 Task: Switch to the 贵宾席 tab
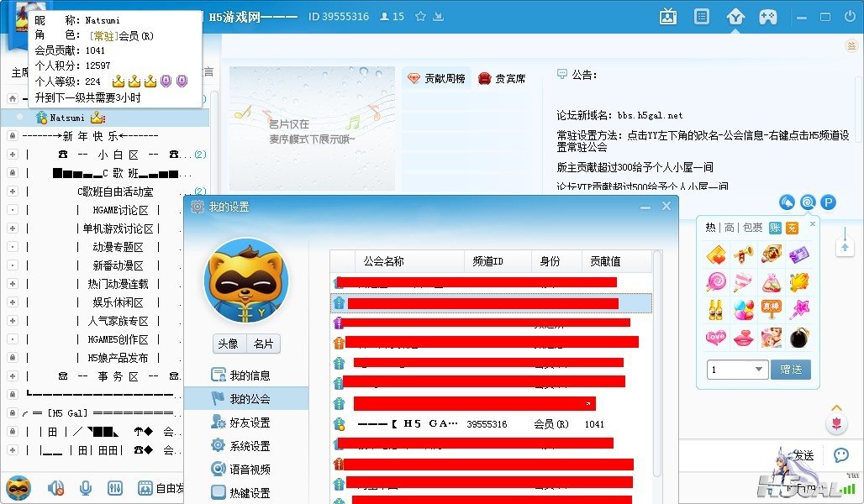pos(502,79)
